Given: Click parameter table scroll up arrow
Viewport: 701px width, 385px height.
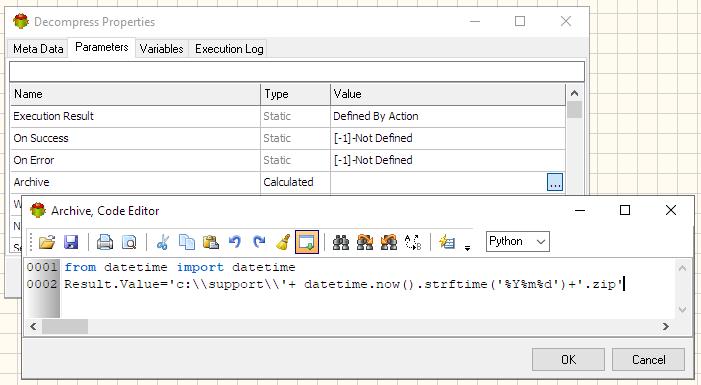Looking at the screenshot, I should [574, 93].
